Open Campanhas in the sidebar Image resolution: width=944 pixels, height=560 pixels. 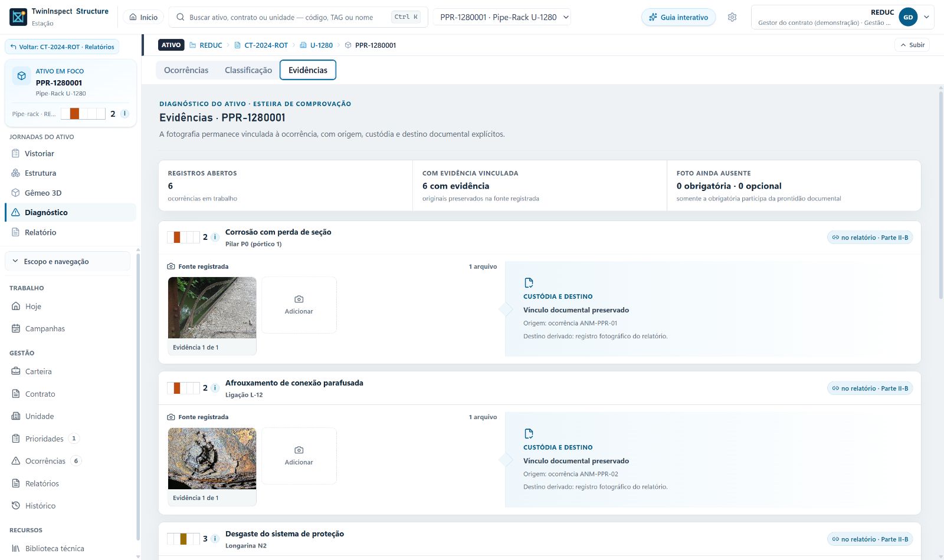67,329
